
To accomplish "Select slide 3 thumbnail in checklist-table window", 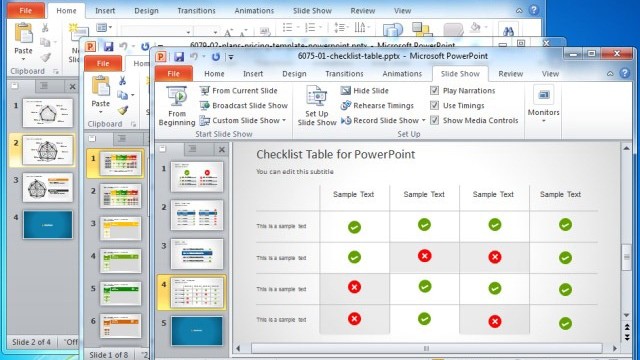I will [197, 254].
